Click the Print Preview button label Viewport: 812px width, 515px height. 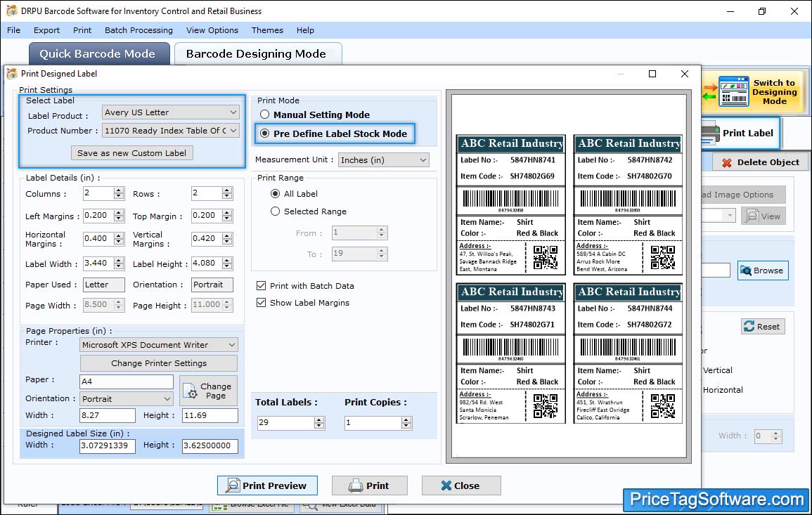274,485
